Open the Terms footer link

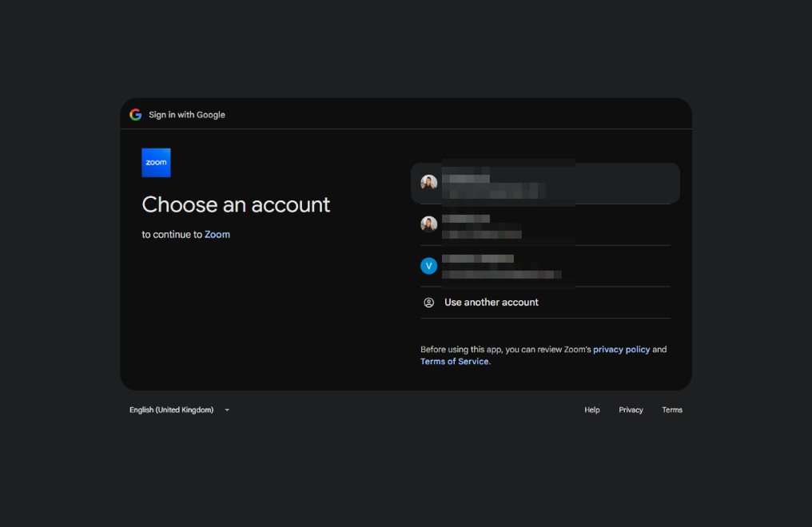[x=671, y=410]
